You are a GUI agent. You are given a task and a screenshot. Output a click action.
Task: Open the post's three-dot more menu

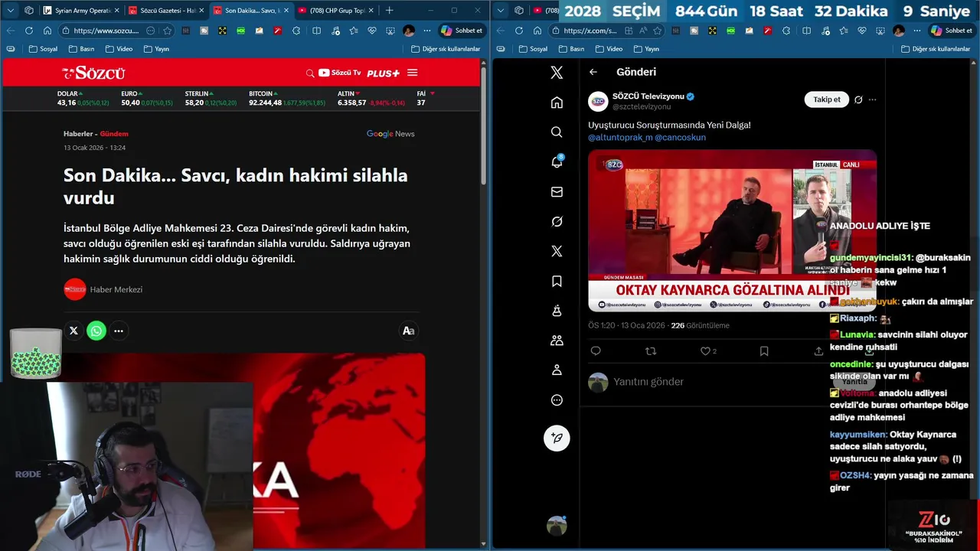click(872, 99)
